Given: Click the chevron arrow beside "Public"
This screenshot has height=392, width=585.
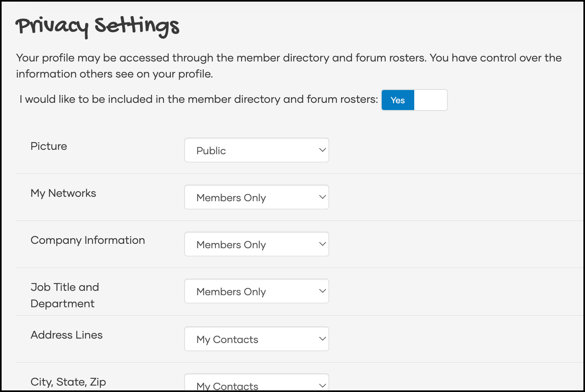Looking at the screenshot, I should click(x=322, y=150).
